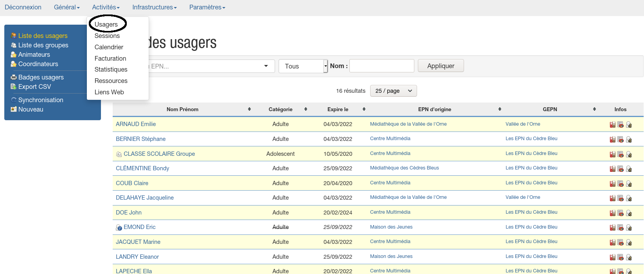The image size is (644, 274).
Task: Click the info icon beside EMOND Eric
Action: click(119, 227)
